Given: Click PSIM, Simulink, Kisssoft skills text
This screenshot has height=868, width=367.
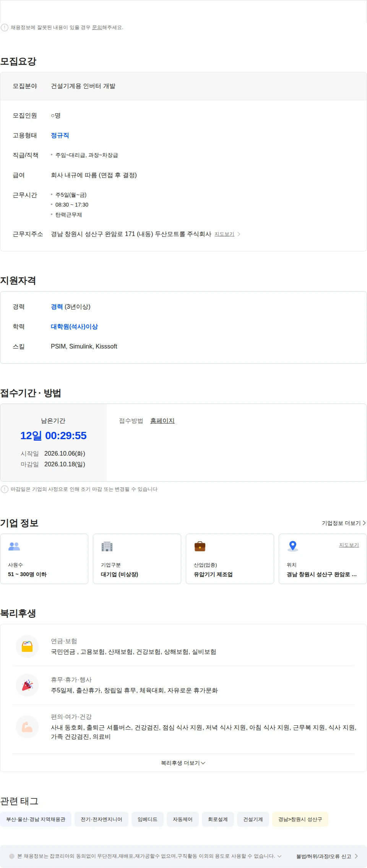Looking at the screenshot, I should [x=84, y=347].
